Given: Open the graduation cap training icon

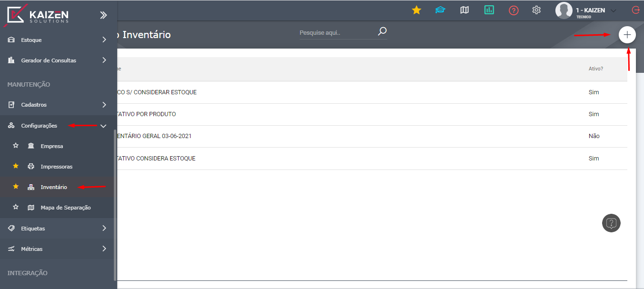Looking at the screenshot, I should [x=440, y=10].
